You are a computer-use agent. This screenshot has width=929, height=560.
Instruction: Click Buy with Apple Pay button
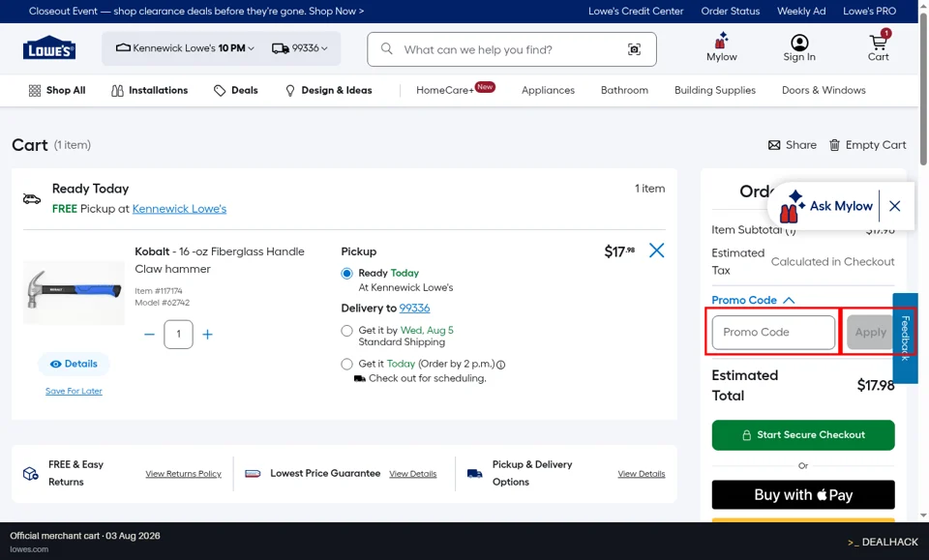pos(803,495)
